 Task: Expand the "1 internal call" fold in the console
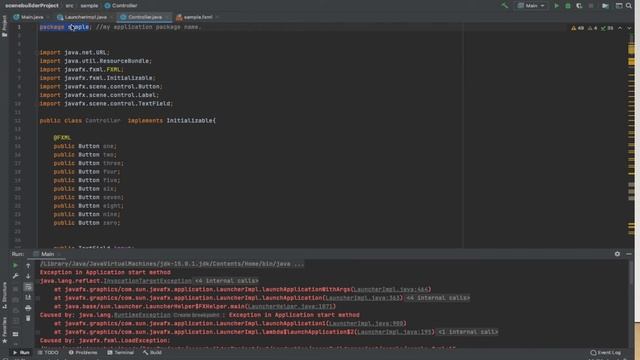point(468,332)
